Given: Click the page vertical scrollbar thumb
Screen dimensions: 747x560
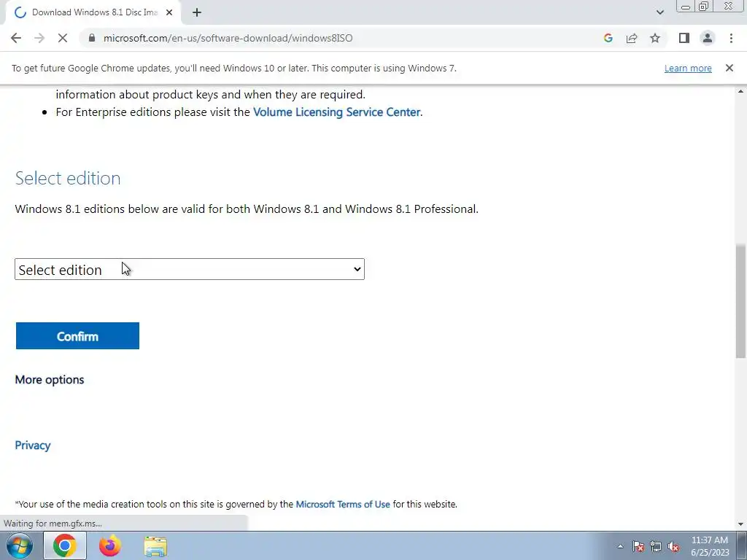Looking at the screenshot, I should click(x=740, y=300).
